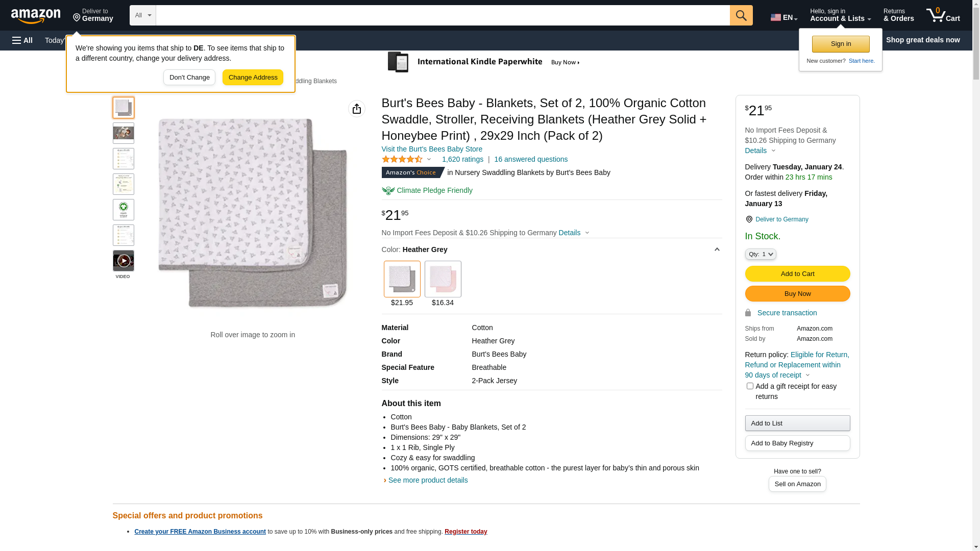Click the star rating icons

click(402, 160)
